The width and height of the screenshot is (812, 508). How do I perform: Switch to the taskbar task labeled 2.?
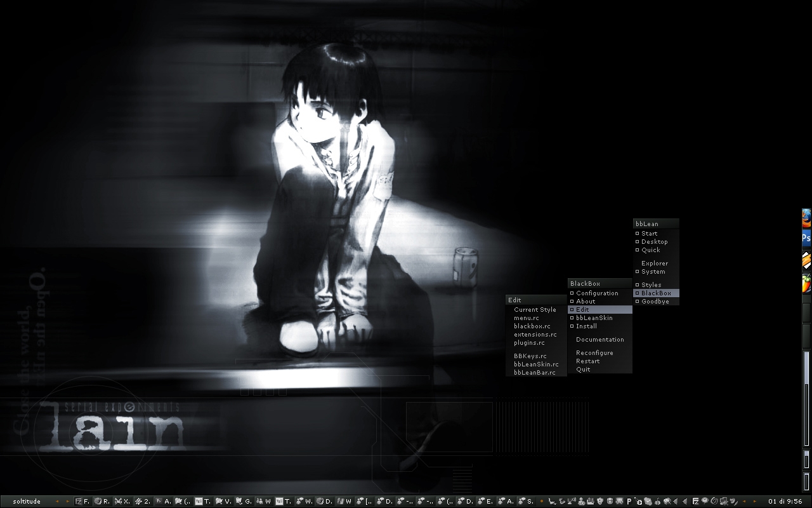pyautogui.click(x=142, y=501)
